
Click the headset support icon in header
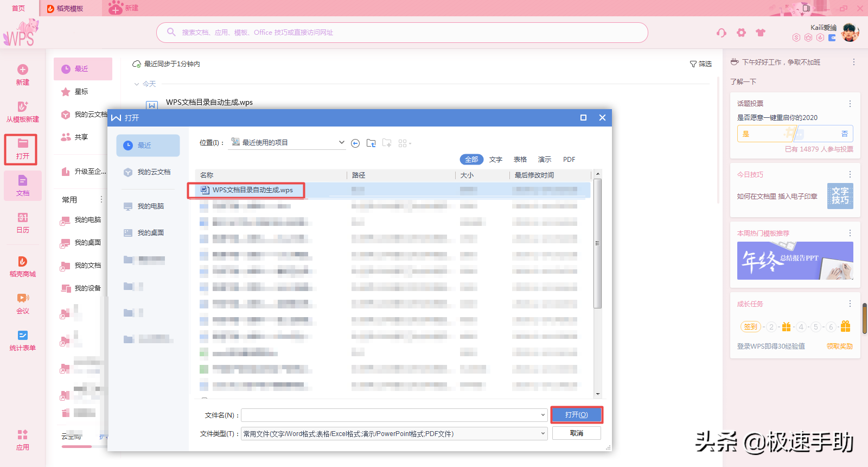721,33
